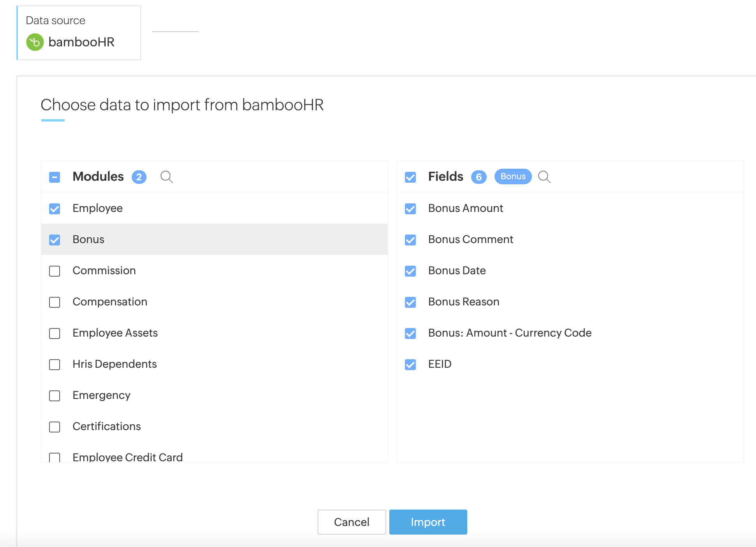Toggle the Modules select-all checkbox
This screenshot has height=547, width=756.
point(55,177)
